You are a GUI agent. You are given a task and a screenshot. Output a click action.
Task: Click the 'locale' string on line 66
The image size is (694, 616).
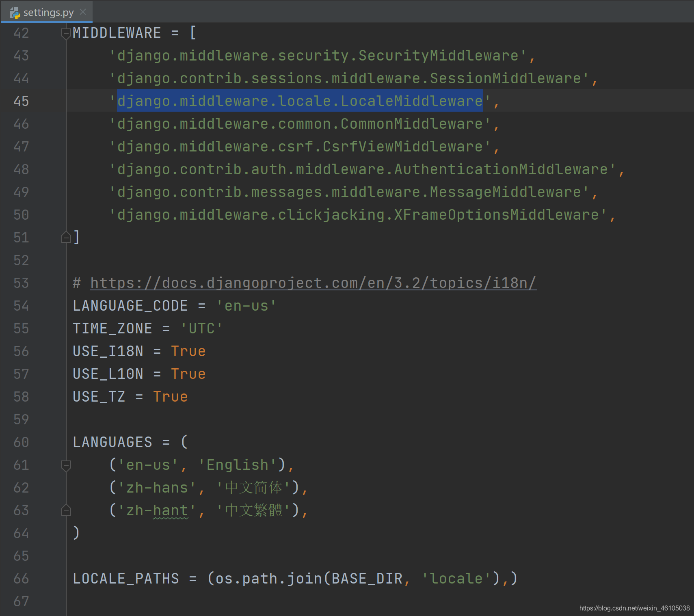coord(456,578)
